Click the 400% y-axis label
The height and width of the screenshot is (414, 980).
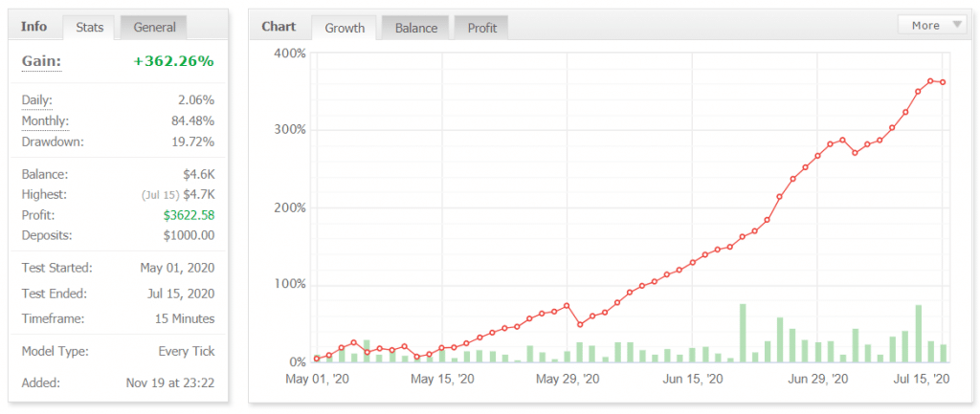[290, 54]
